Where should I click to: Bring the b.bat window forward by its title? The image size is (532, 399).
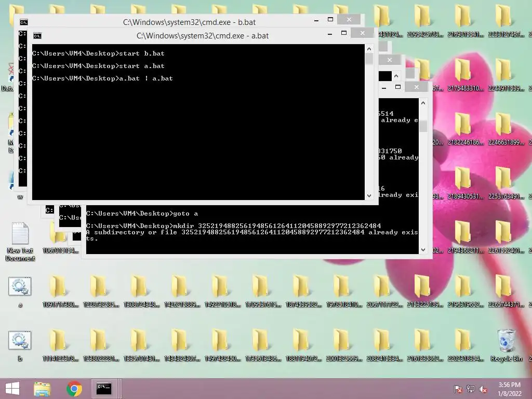pos(189,22)
